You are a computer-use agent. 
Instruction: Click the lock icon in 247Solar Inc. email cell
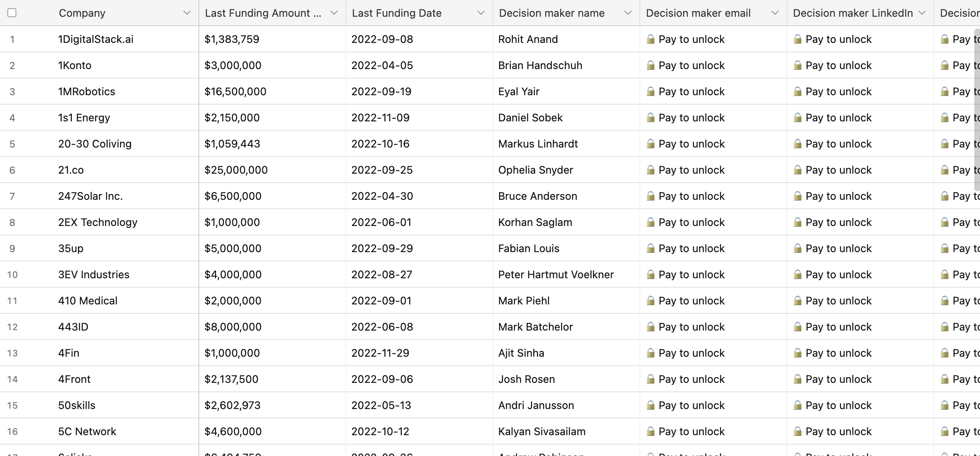650,196
